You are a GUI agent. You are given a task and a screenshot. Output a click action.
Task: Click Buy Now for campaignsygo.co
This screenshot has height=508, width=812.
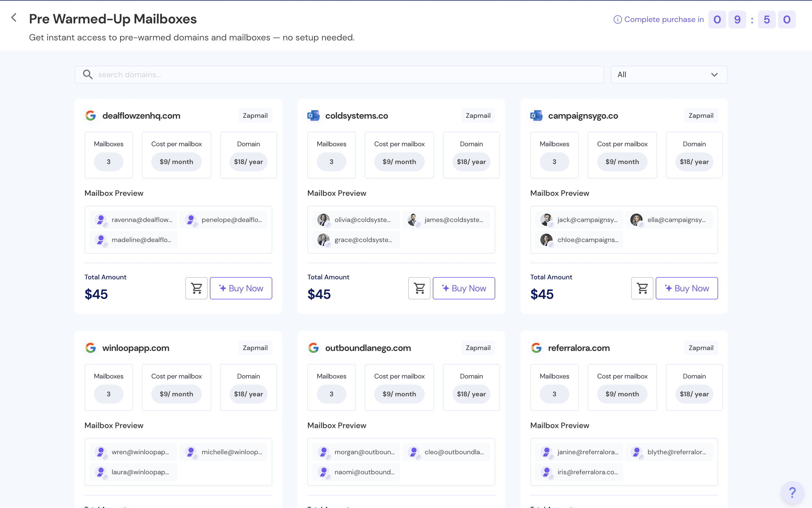(x=686, y=288)
